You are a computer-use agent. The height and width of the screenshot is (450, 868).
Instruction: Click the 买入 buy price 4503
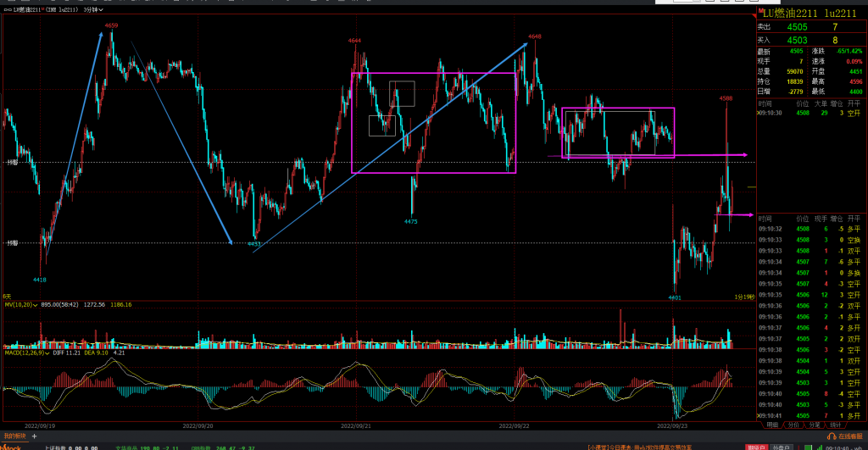tap(798, 40)
